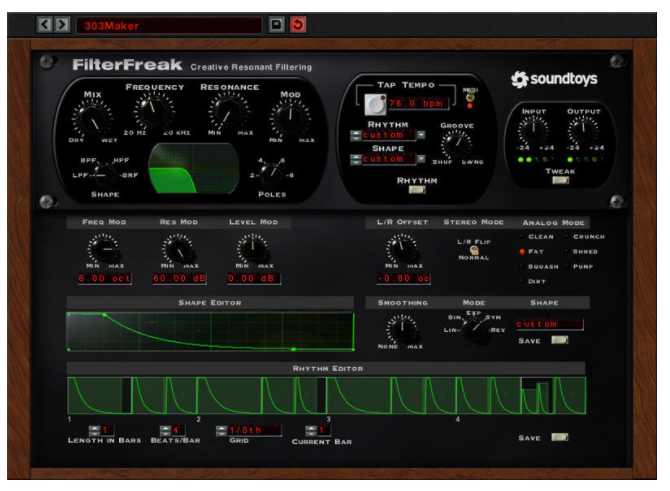Screen dimensions: 670x491
Task: Click the Soundtoys logo
Action: 554,79
